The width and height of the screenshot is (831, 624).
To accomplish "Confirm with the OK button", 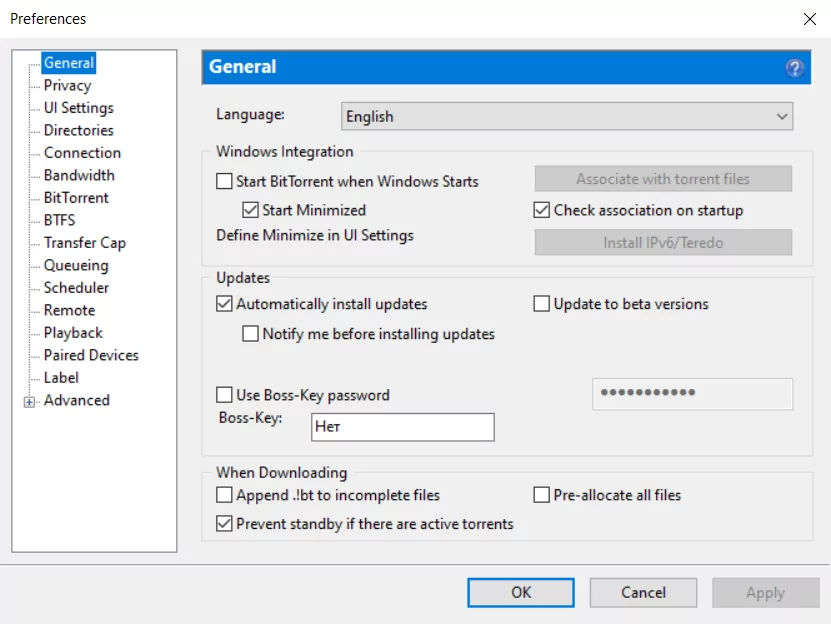I will click(x=520, y=592).
